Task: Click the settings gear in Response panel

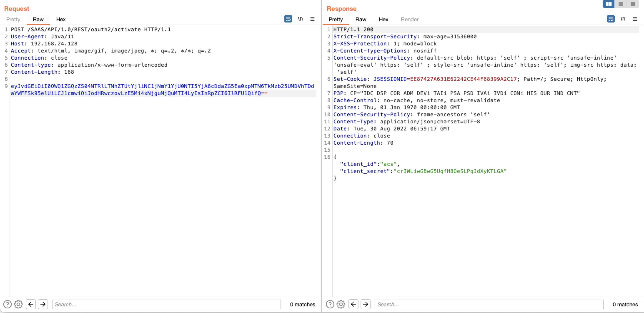Action: [x=341, y=304]
